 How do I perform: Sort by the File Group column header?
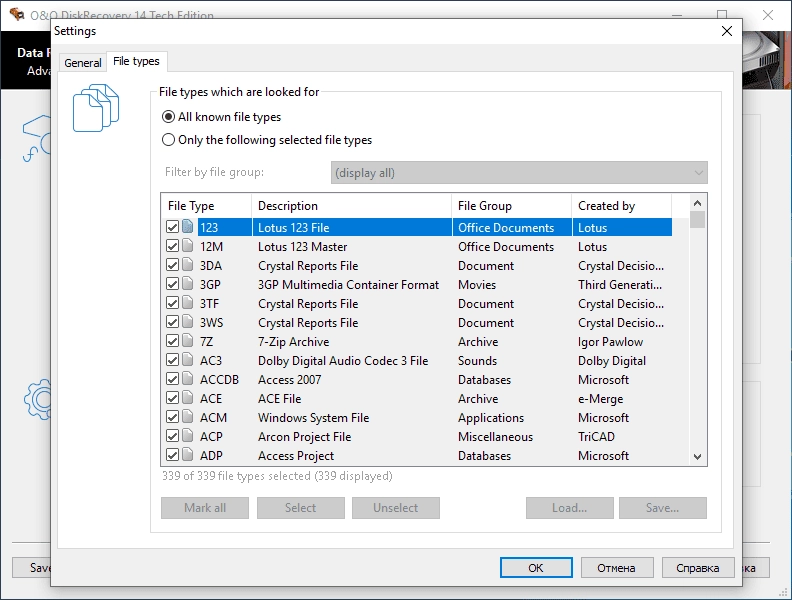(x=511, y=206)
